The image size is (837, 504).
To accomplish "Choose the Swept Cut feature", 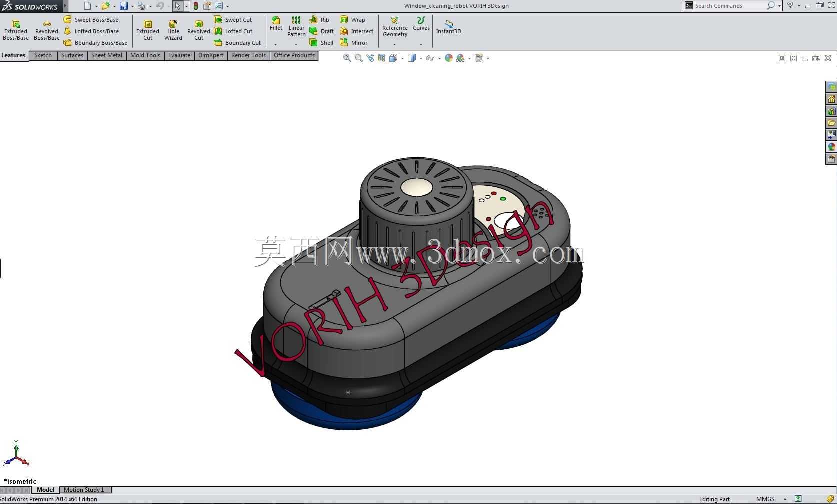I will (233, 20).
